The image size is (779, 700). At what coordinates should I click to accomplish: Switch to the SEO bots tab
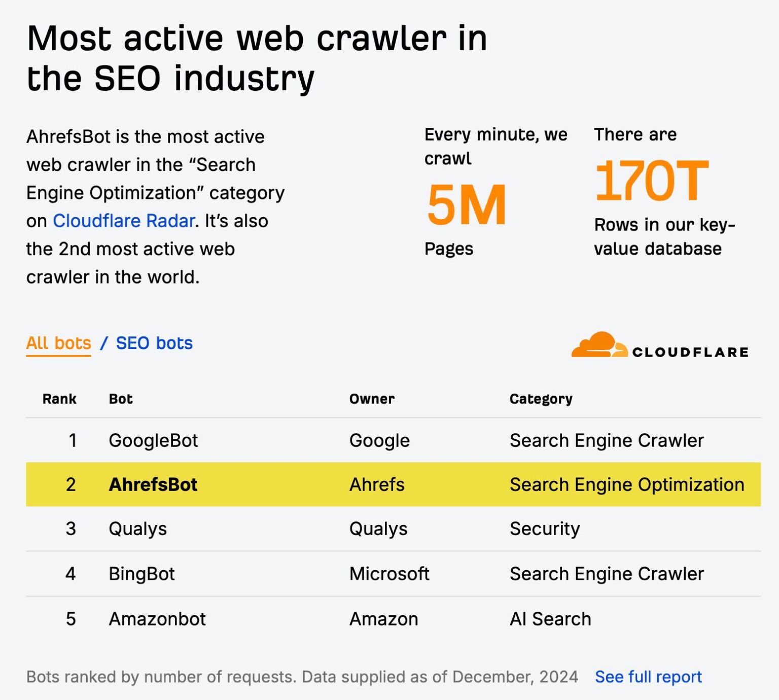click(154, 343)
